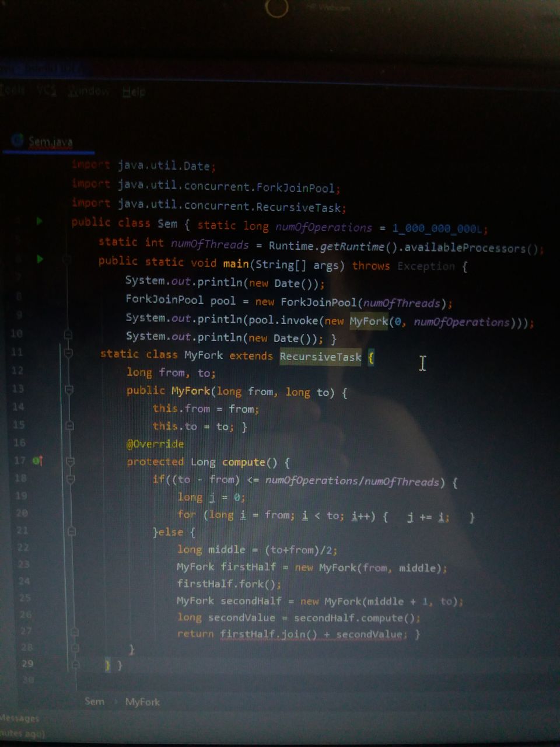Screen dimensions: 560x747
Task: Open the Tools menu
Action: point(13,89)
